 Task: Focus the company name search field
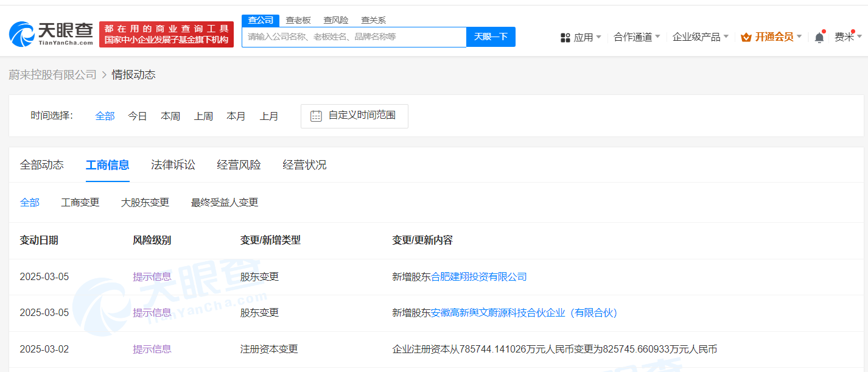[x=354, y=37]
